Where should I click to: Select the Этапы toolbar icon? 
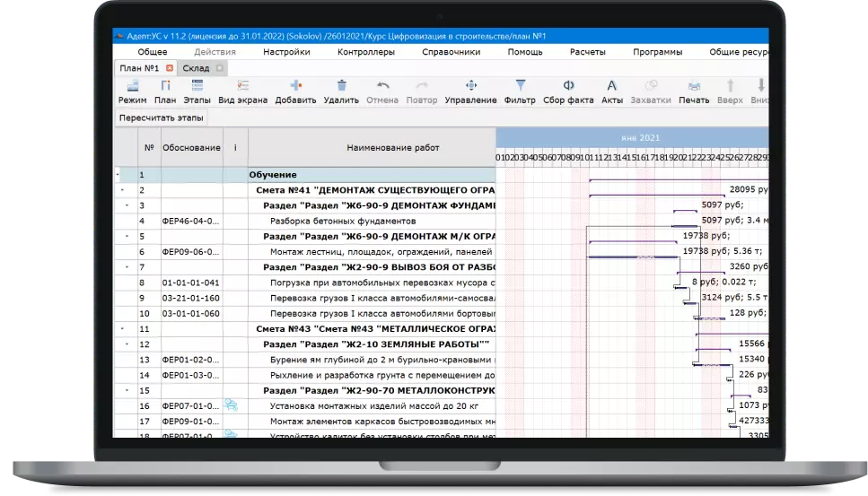197,86
